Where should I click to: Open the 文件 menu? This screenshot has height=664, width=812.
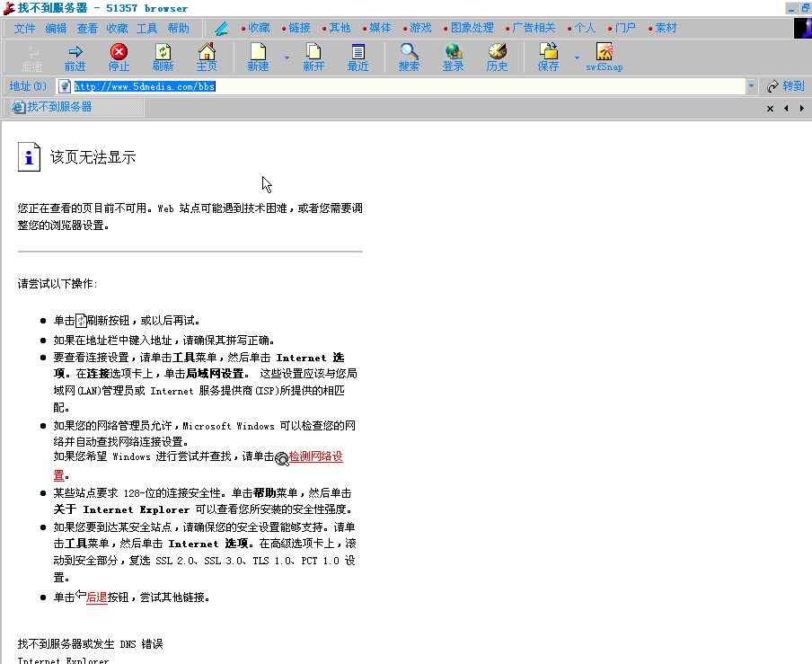(x=24, y=29)
